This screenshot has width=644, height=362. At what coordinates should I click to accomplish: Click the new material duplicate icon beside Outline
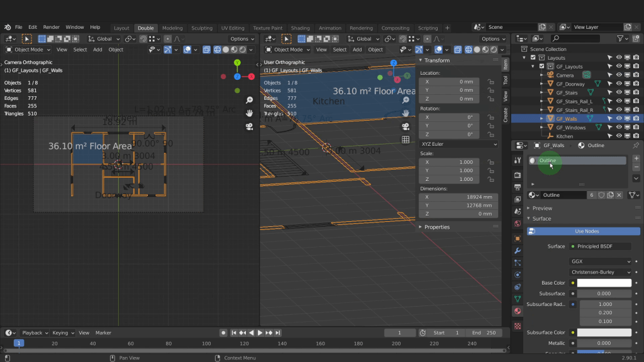610,195
